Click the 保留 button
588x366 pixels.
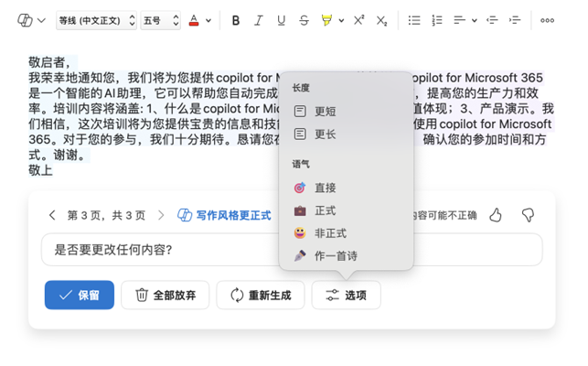tap(80, 295)
